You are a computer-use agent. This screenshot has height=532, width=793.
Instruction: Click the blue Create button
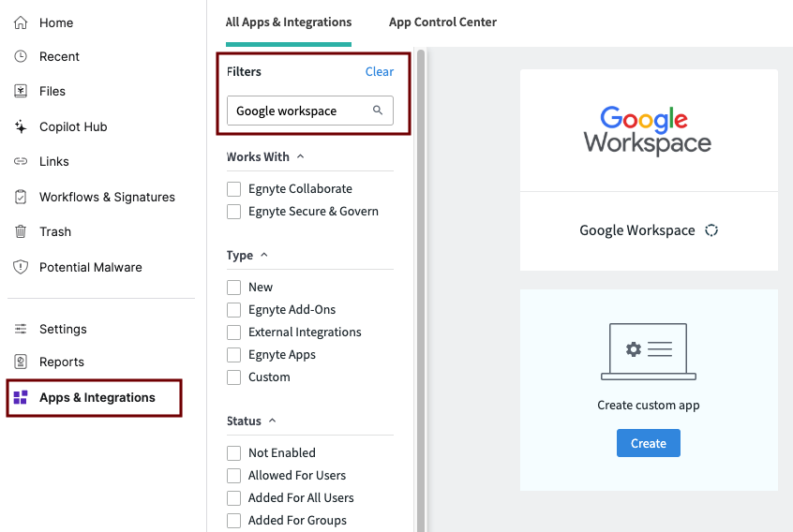click(649, 443)
